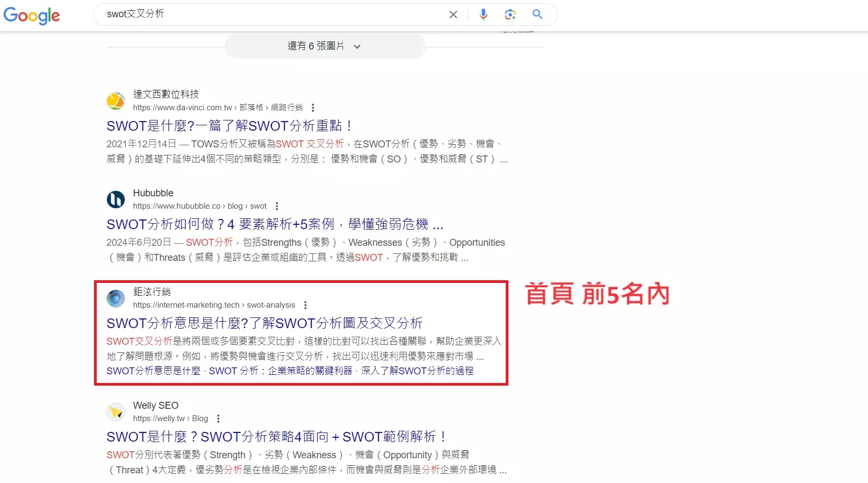Open more options for hububble.co result
This screenshot has width=868, height=483.
pyautogui.click(x=277, y=206)
